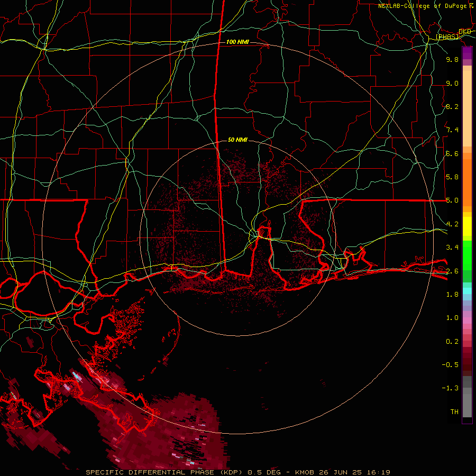Viewport: 476px width, 476px height.
Task: Click the 7.4 scale value
Action: point(452,130)
